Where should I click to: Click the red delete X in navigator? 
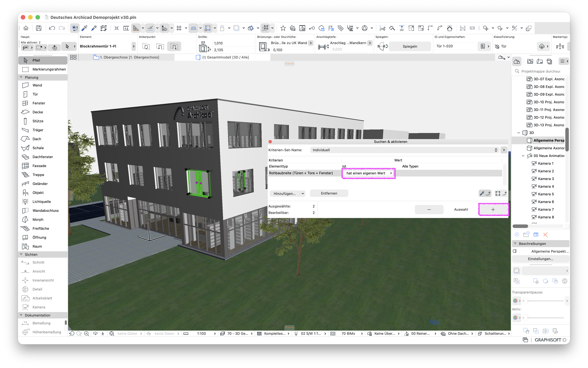pyautogui.click(x=545, y=235)
